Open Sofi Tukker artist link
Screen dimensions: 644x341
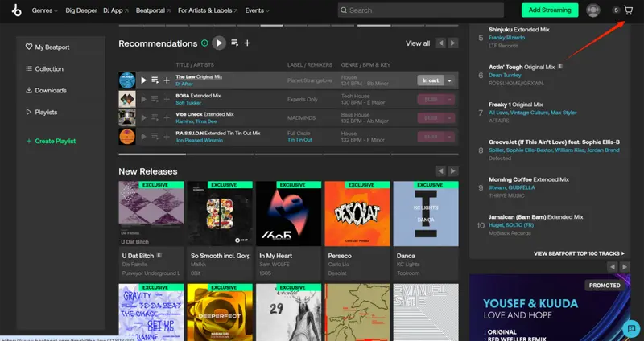click(188, 103)
